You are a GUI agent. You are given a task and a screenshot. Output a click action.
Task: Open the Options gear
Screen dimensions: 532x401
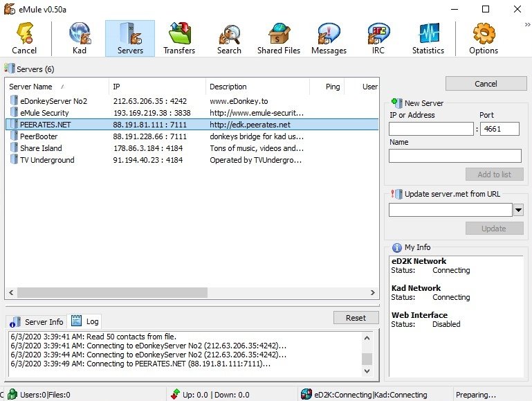coord(484,37)
